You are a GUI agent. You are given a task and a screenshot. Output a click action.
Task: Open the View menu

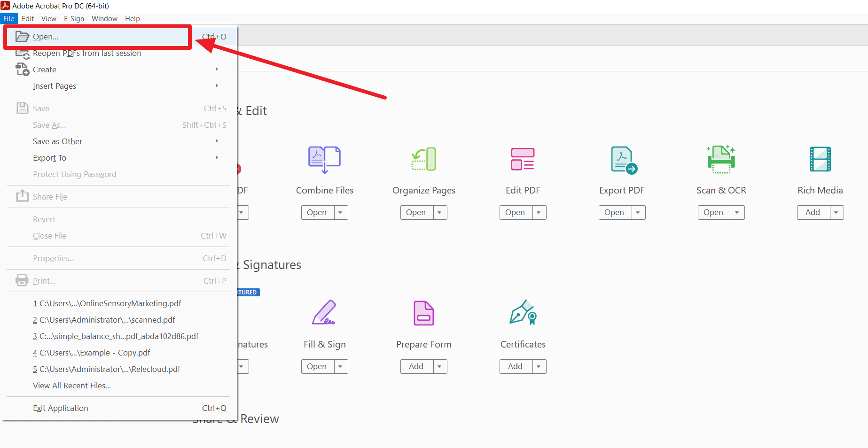click(x=49, y=18)
